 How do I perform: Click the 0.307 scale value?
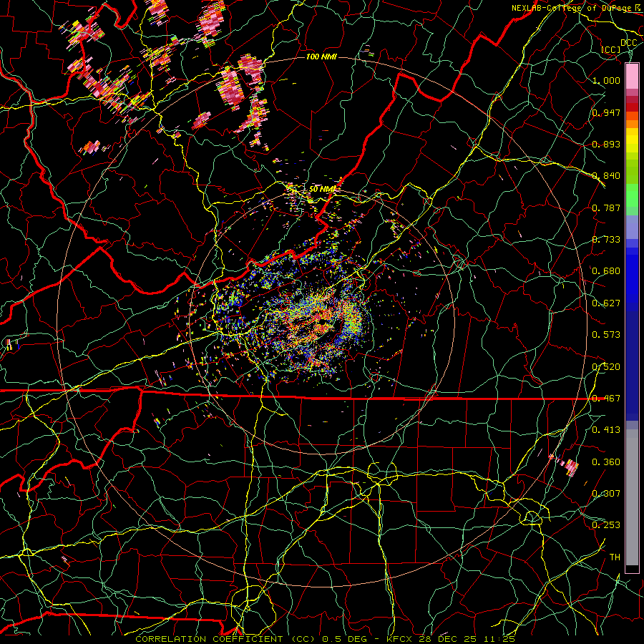(x=606, y=494)
